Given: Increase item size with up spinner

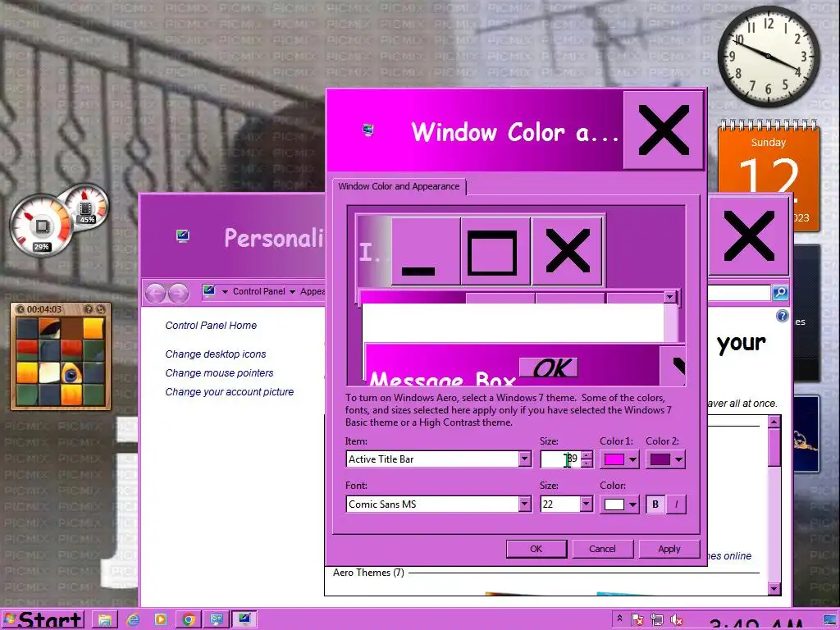Looking at the screenshot, I should [x=587, y=454].
